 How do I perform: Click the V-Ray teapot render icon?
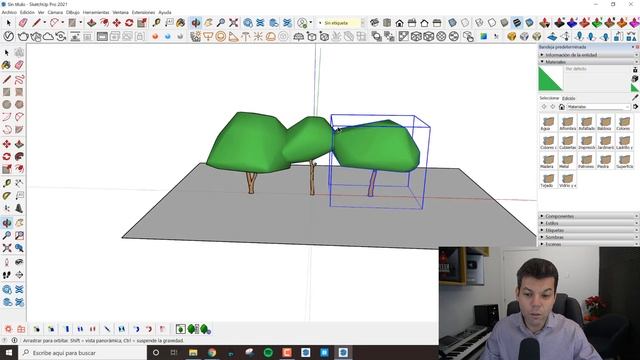[23, 37]
